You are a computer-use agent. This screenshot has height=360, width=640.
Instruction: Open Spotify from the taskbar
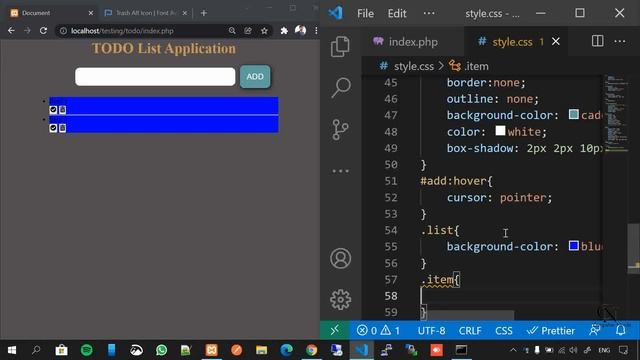tap(87, 350)
